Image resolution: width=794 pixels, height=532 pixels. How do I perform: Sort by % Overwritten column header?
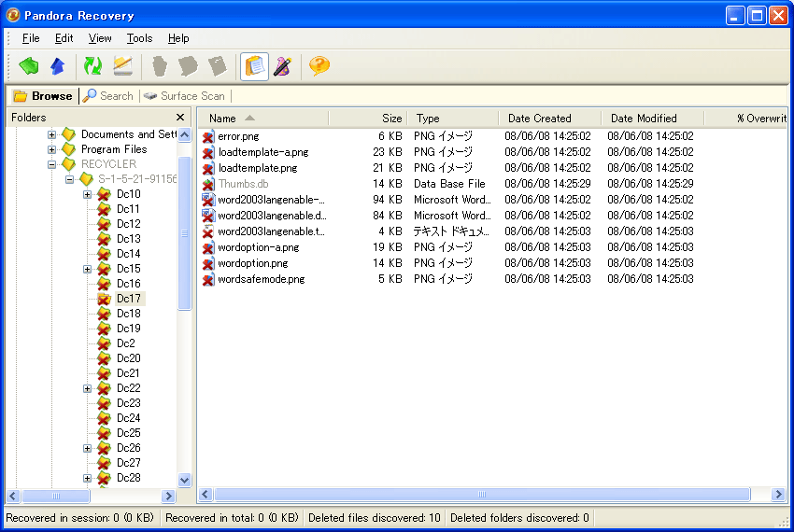(746, 119)
